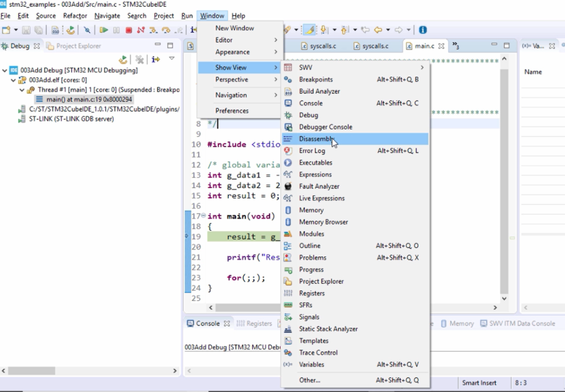Open the Run menu
The height and width of the screenshot is (392, 565).
pyautogui.click(x=187, y=16)
